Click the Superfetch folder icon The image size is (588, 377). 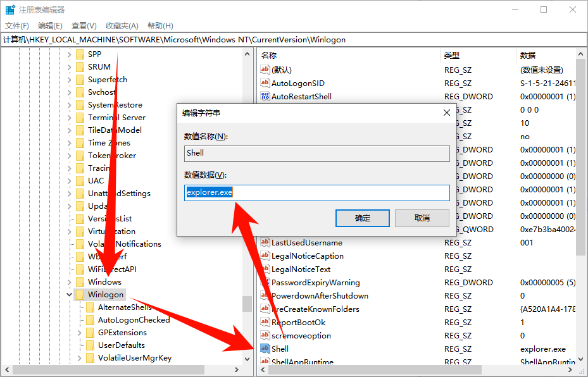click(x=80, y=79)
